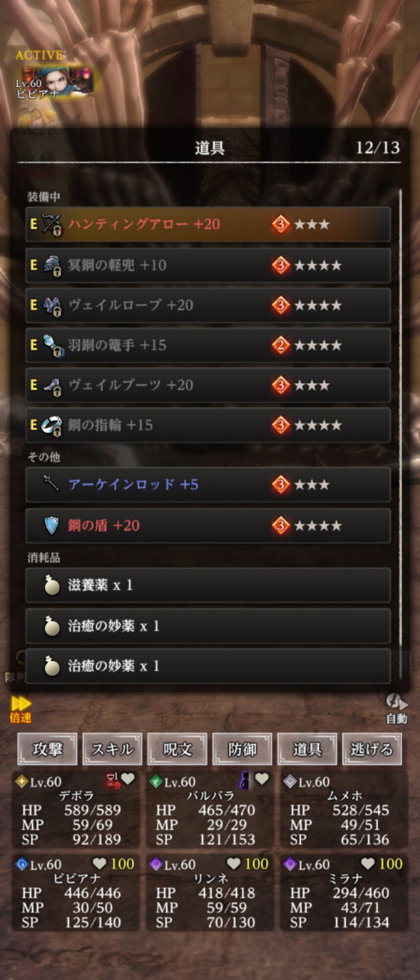
Task: Click the 逃げる escape command
Action: tap(372, 749)
